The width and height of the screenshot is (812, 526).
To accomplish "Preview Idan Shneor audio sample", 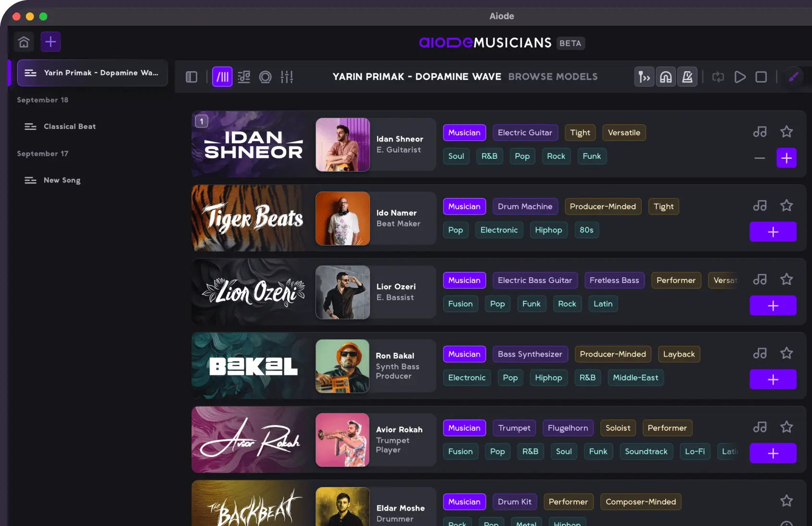I will (760, 132).
